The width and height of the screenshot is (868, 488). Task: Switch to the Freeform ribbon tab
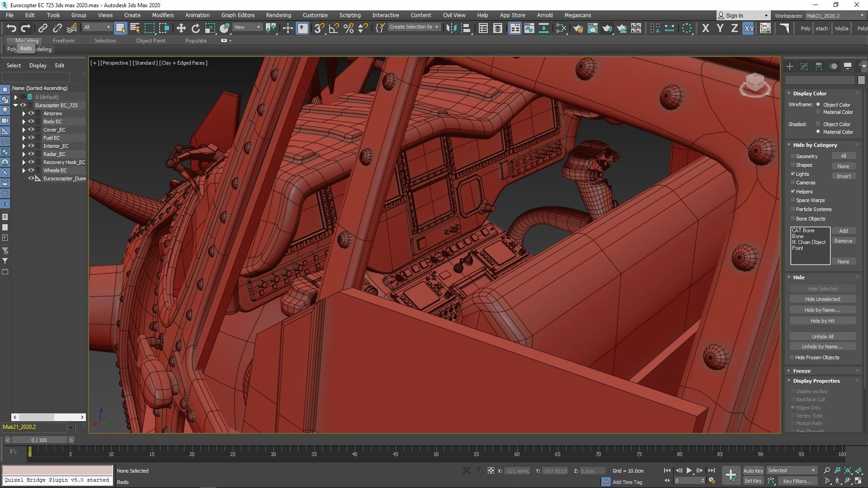[63, 41]
